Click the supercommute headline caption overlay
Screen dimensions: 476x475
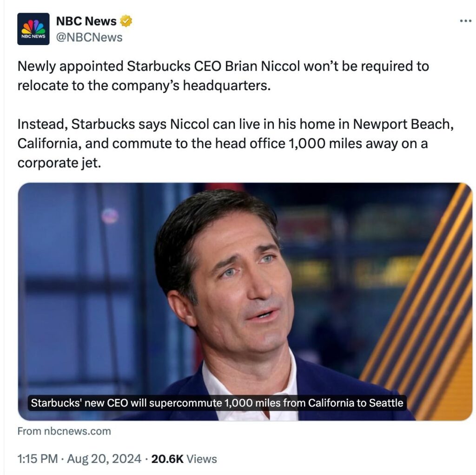217,403
